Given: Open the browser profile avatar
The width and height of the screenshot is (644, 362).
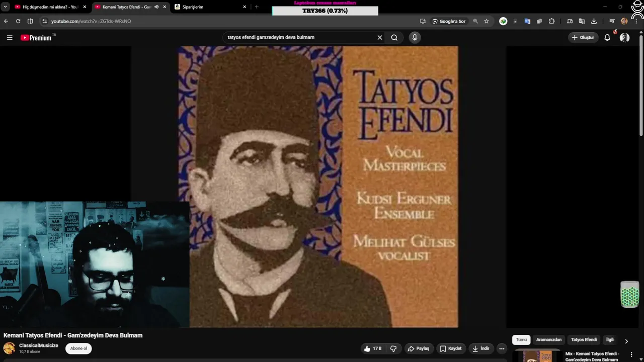Looking at the screenshot, I should 624,21.
